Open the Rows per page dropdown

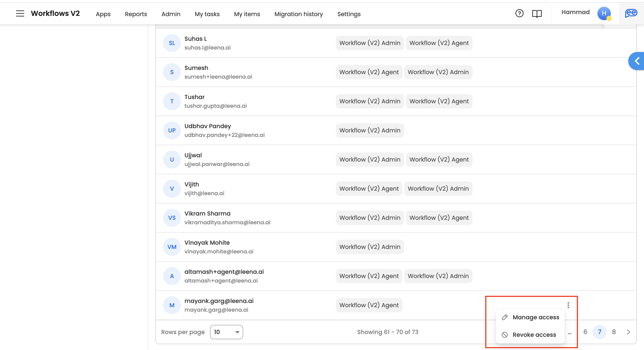[226, 332]
